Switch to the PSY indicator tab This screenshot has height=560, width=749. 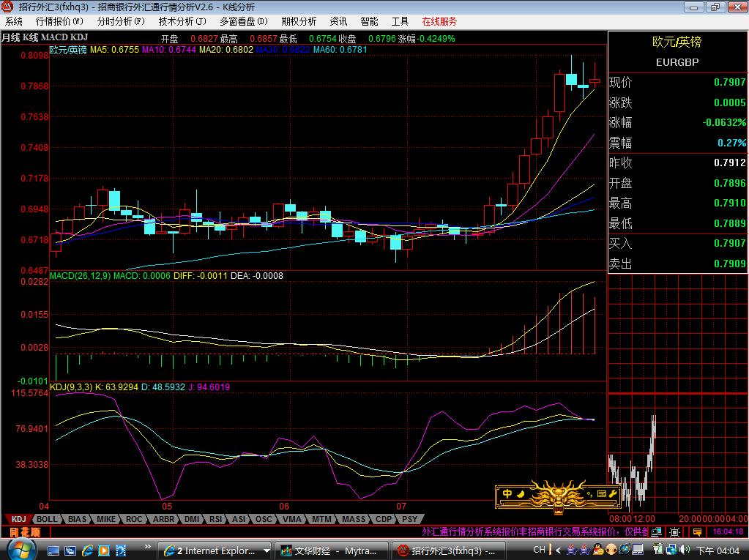click(409, 519)
